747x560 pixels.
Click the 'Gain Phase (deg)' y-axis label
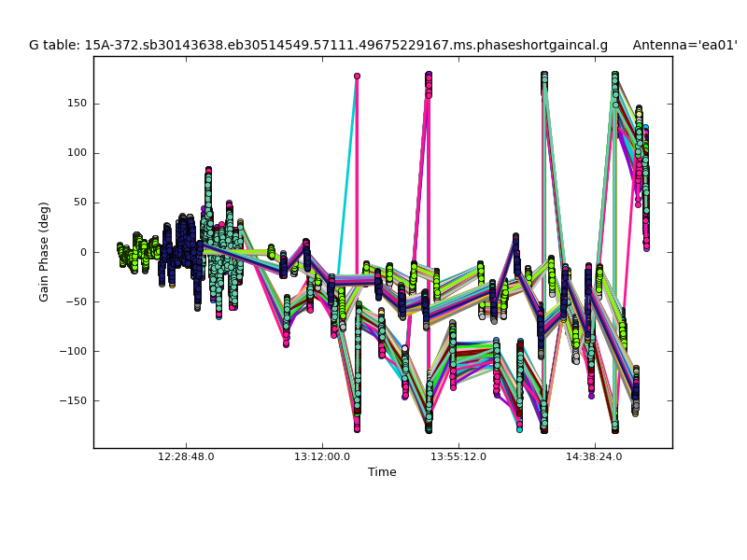tap(44, 252)
